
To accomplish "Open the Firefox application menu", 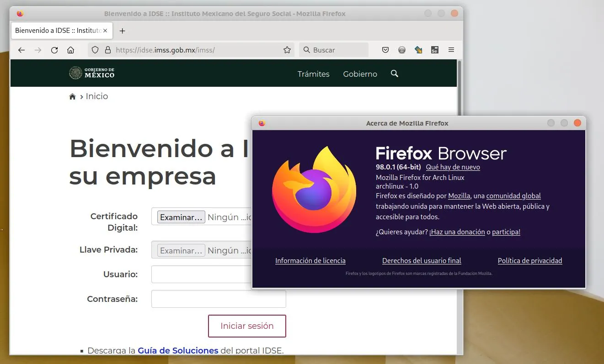I will [451, 50].
